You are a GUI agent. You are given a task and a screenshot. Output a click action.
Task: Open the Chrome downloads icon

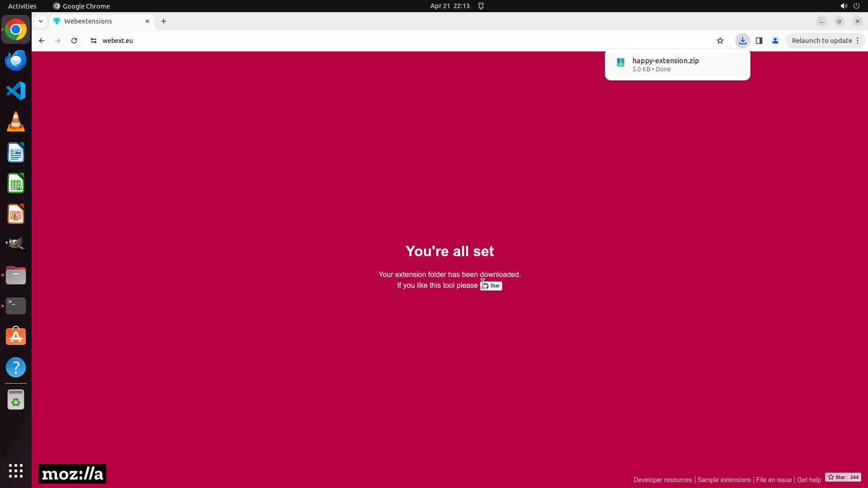742,41
